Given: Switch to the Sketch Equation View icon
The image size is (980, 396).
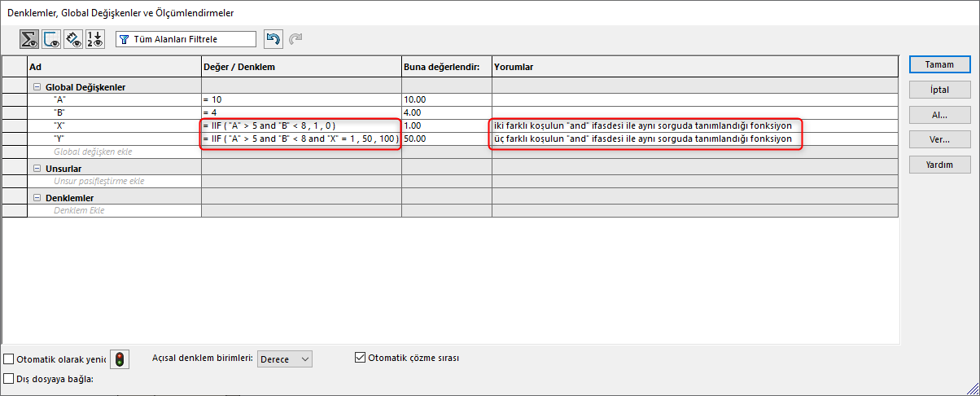Looking at the screenshot, I should 51,39.
